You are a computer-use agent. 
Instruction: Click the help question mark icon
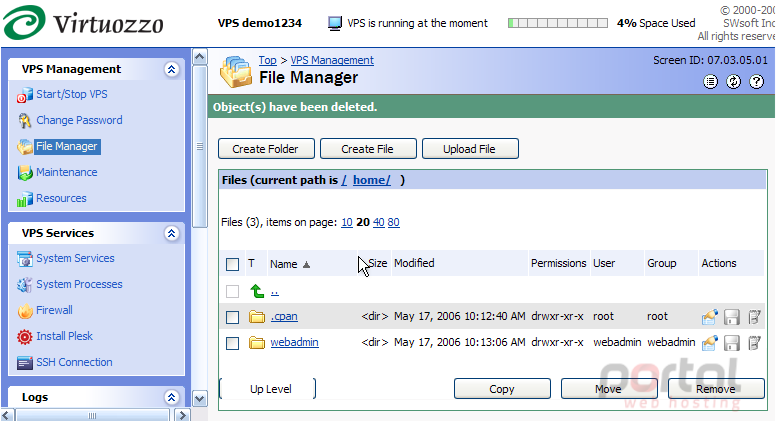coord(756,82)
